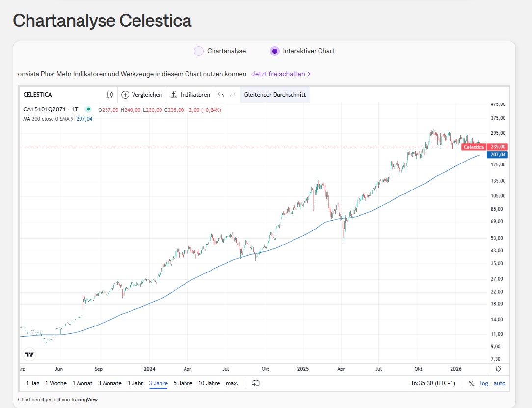Switch to the 5 Jahre time range
532x408 pixels.
coord(183,383)
